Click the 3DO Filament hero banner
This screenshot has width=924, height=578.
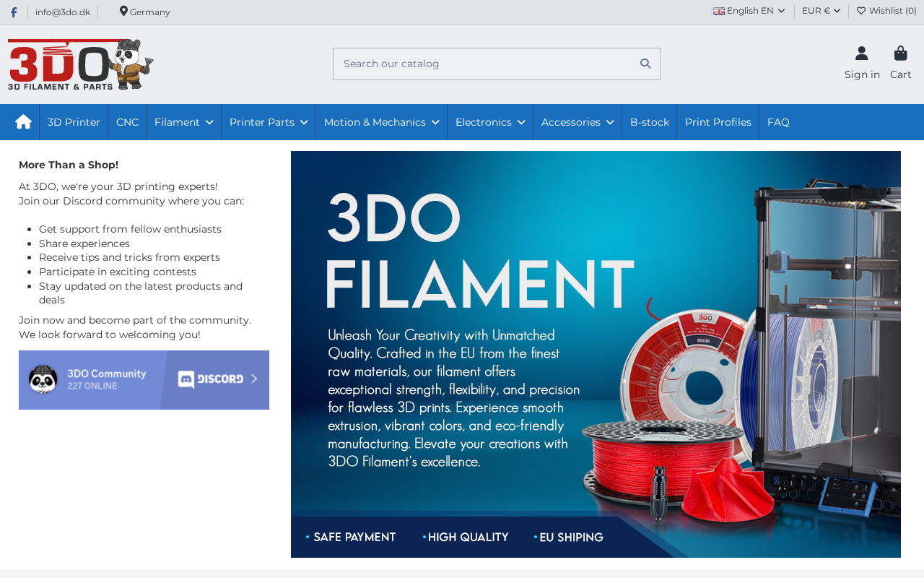pos(596,354)
